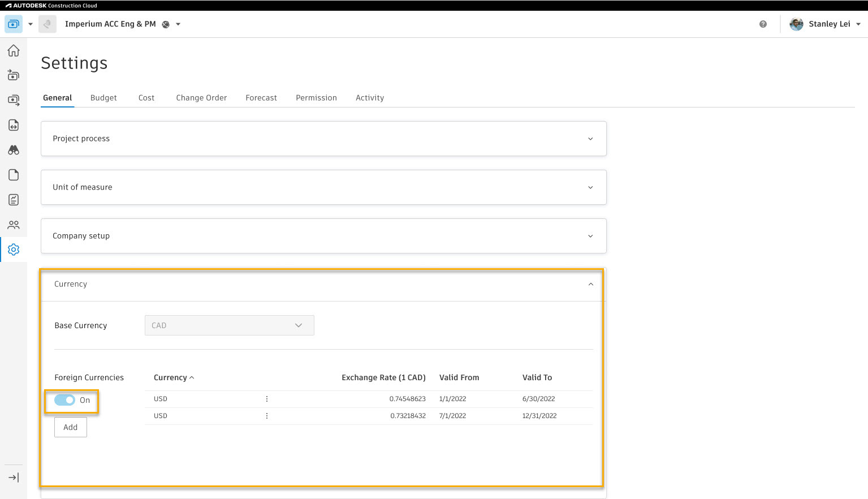
Task: Expand the sidebar with the arrow icon
Action: coord(14,478)
